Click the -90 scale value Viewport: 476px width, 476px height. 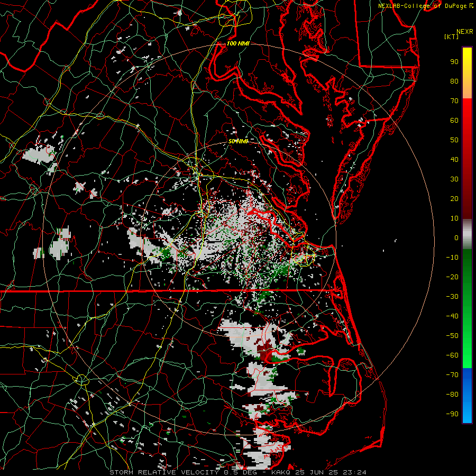coord(452,414)
